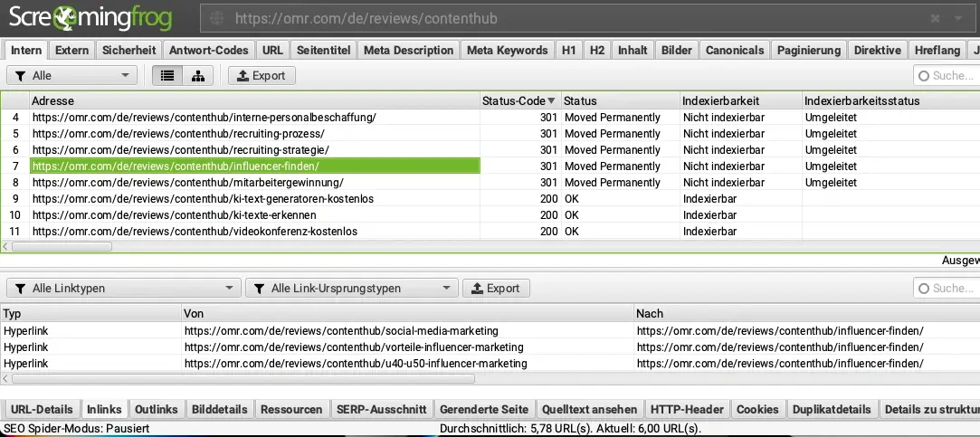
Task: Click upper table horizontal scrollbar
Action: tap(62, 246)
